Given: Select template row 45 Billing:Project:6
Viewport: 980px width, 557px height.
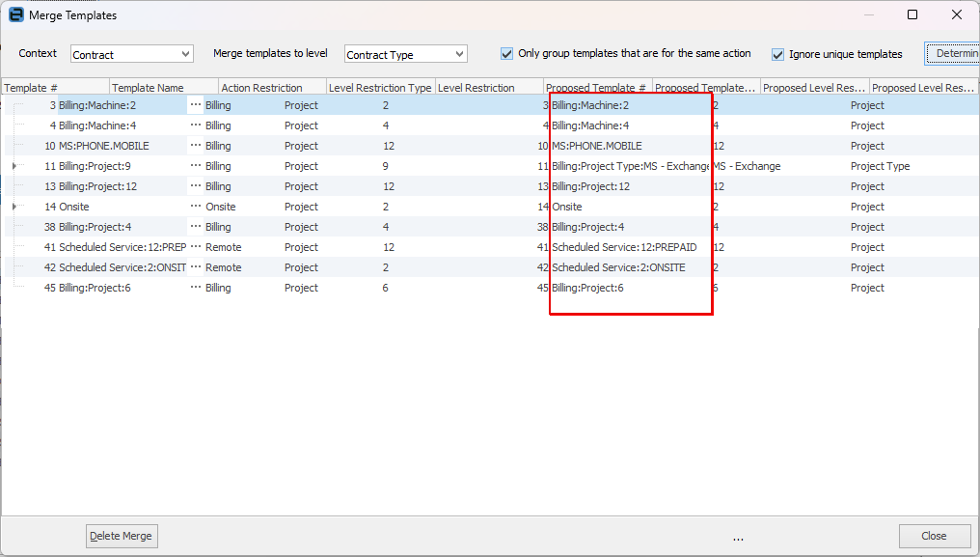Looking at the screenshot, I should (490, 288).
